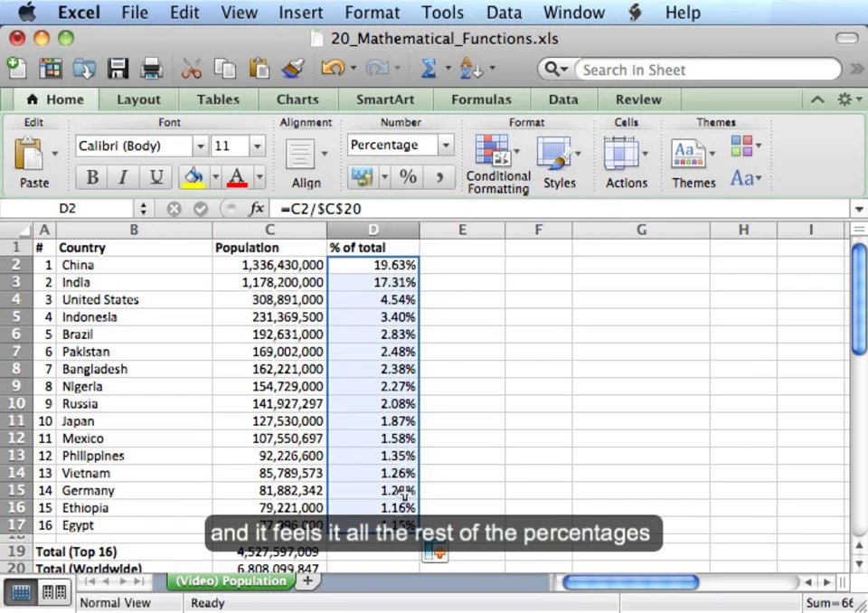Click the Undo arrow icon
The image size is (868, 613).
(333, 68)
